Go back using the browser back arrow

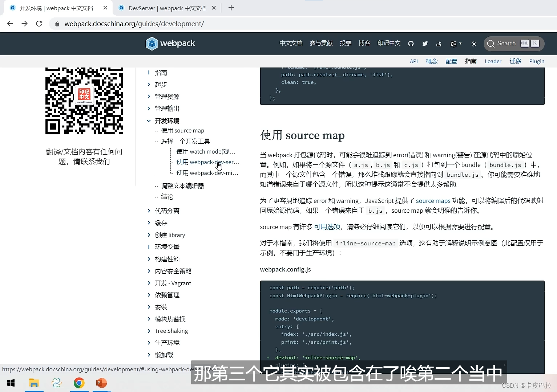point(10,24)
